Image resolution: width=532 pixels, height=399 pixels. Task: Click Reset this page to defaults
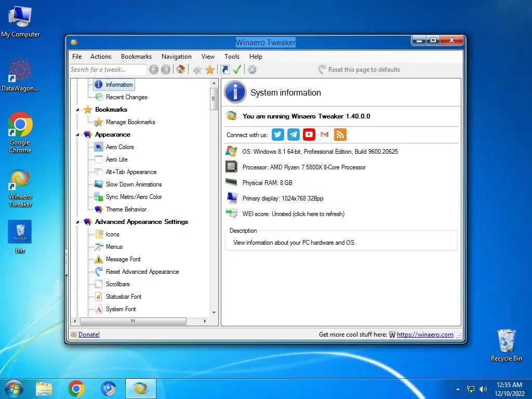(360, 70)
